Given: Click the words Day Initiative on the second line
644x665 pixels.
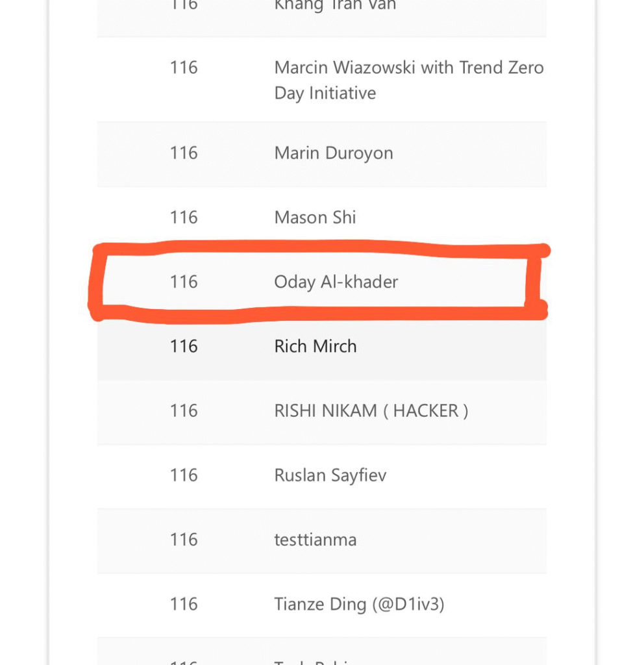Looking at the screenshot, I should click(x=325, y=94).
